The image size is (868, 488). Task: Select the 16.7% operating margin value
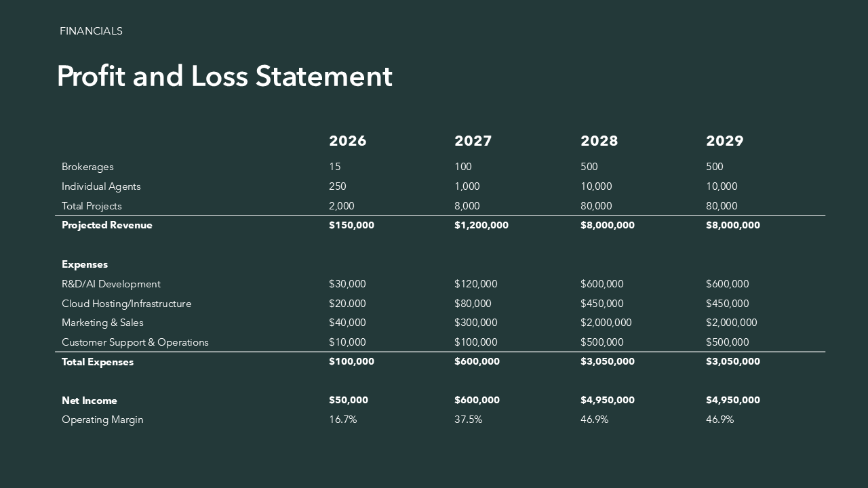pyautogui.click(x=342, y=420)
